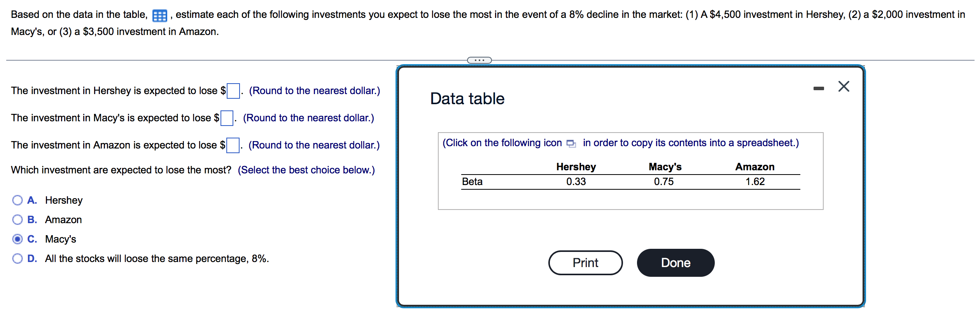Click the Data table title

(466, 98)
